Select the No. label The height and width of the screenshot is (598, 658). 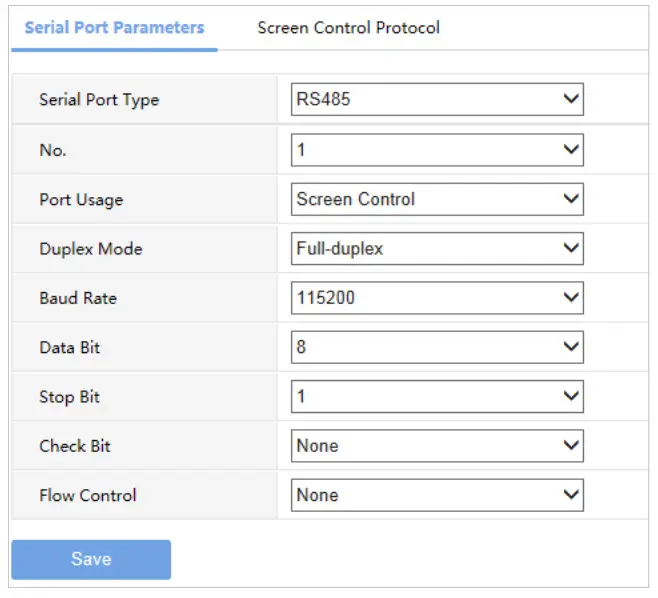[52, 150]
